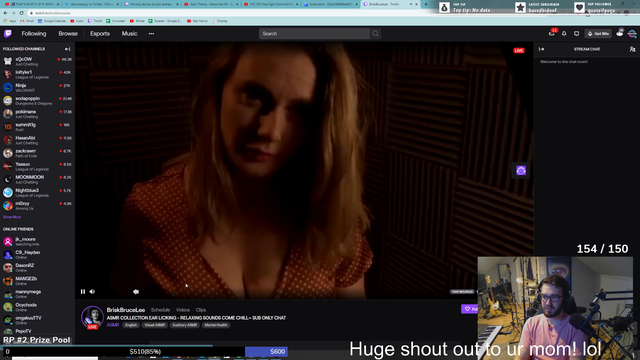Click jk_moore avatar in online friends
Viewport: 640px width, 360px height.
8,241
